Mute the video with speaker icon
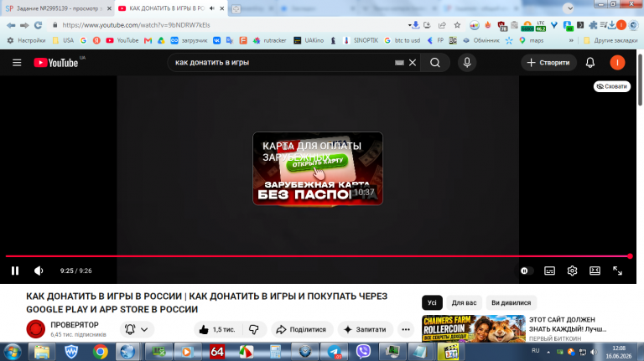Screen dimensions: 644x361 (x=39, y=271)
